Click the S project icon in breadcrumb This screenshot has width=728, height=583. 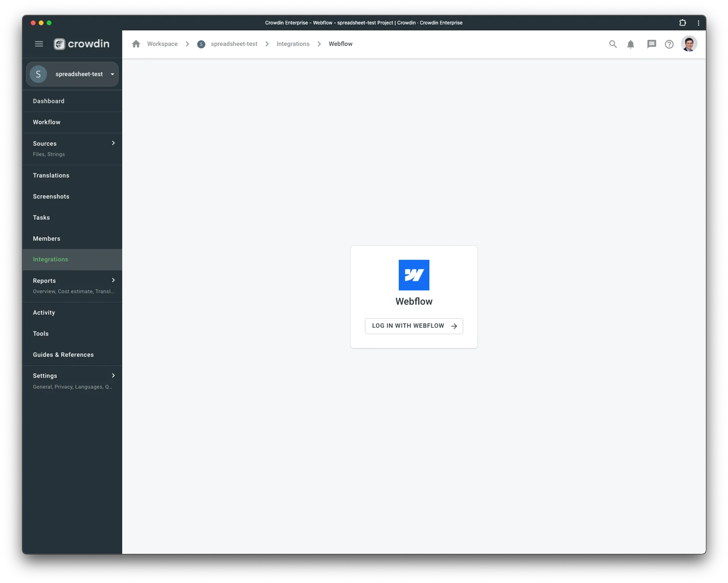(x=201, y=44)
